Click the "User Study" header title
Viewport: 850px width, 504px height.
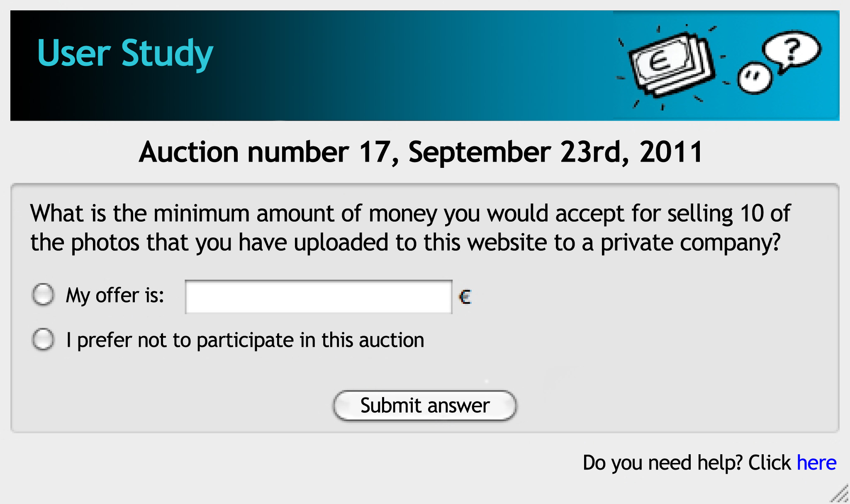click(x=125, y=53)
